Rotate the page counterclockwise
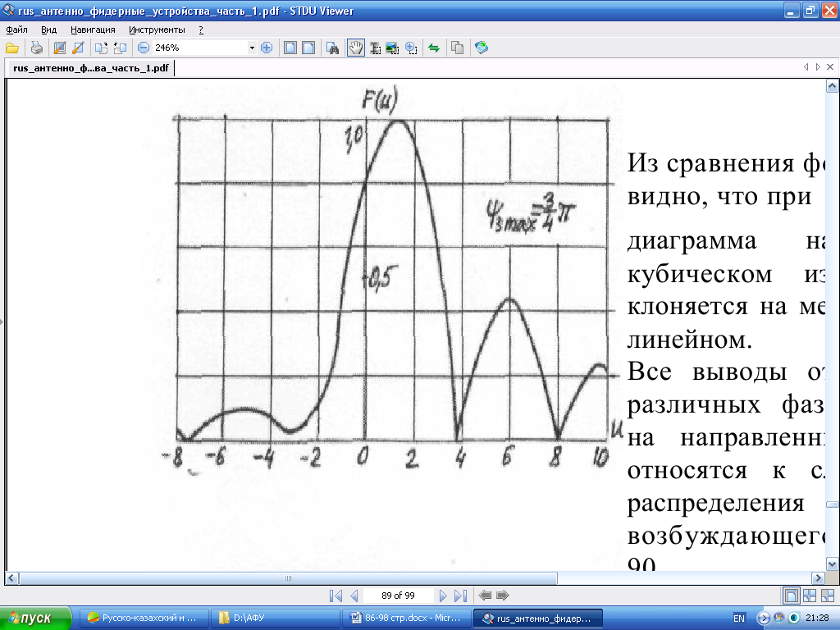The image size is (840, 630). pos(120,48)
